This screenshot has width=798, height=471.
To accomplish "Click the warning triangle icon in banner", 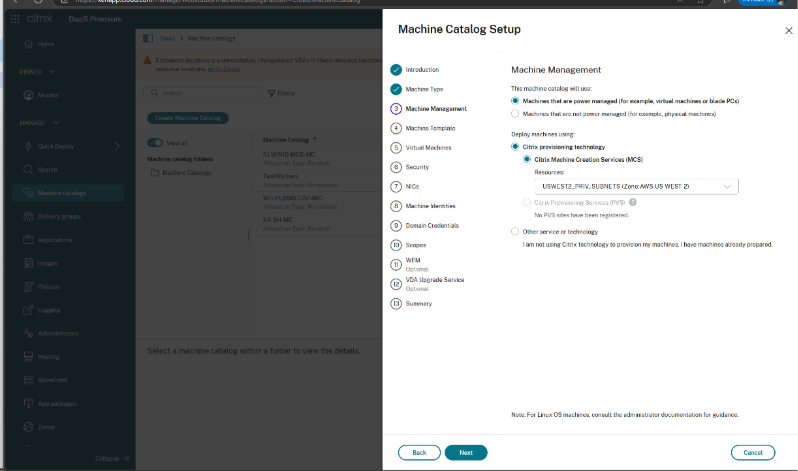I will point(148,60).
